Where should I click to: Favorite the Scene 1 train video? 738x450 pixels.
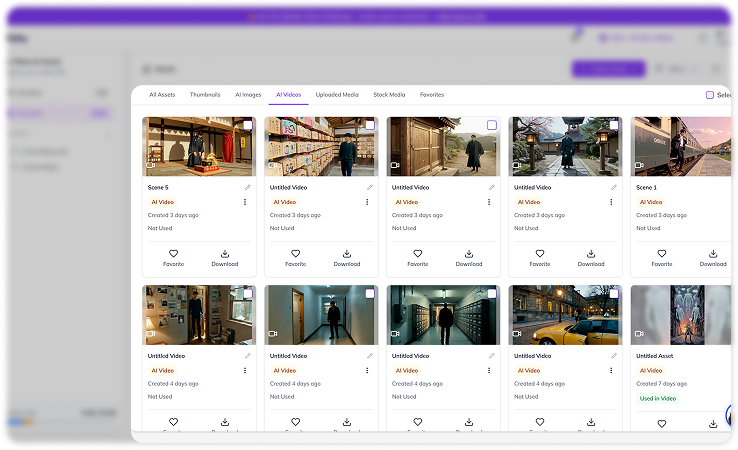click(662, 254)
